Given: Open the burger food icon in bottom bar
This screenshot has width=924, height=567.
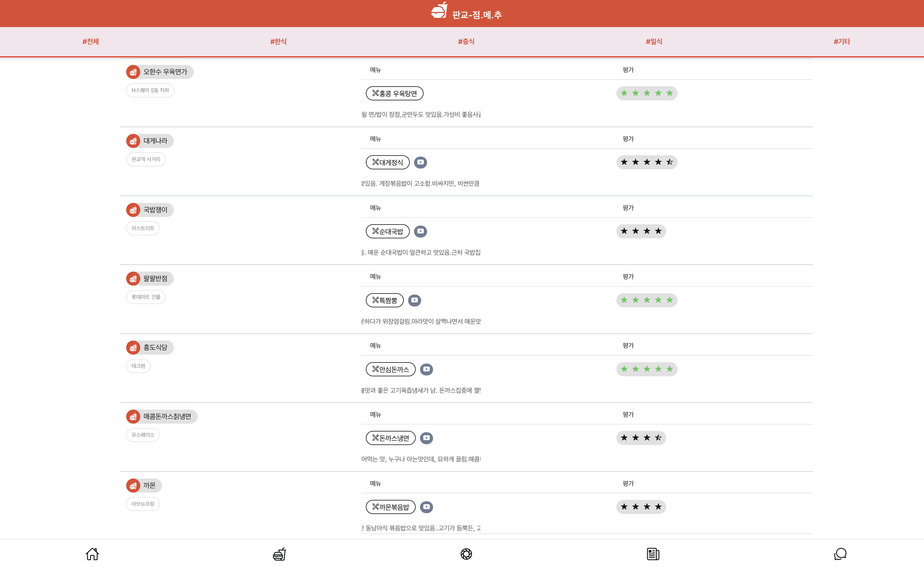Looking at the screenshot, I should tap(279, 554).
